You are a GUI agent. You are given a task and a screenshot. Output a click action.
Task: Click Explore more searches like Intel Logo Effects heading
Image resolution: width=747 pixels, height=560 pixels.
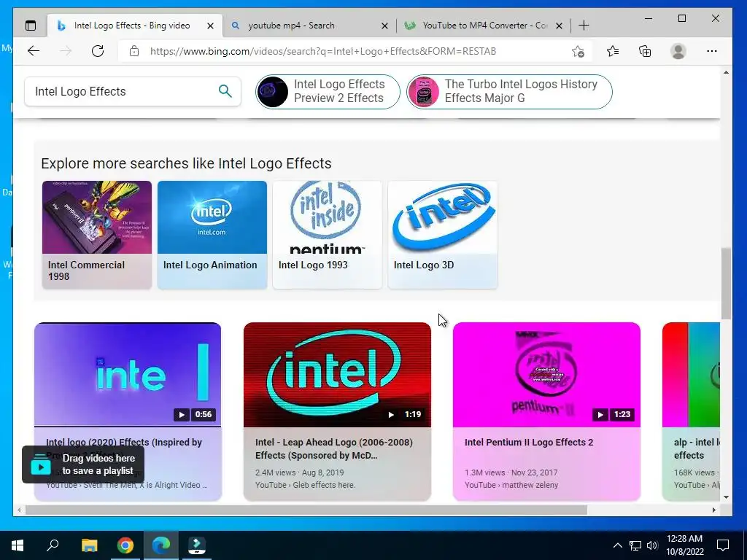(186, 163)
